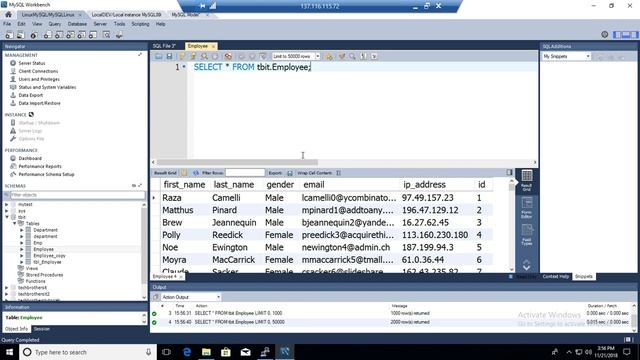Viewport: 640px width, 360px height.
Task: Open the Query menu
Action: coord(55,24)
